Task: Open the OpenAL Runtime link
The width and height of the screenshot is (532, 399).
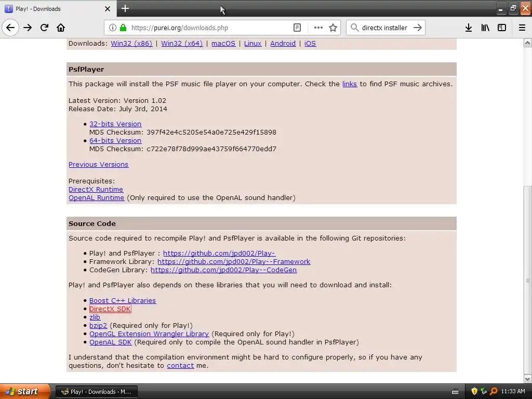Action: click(x=96, y=198)
